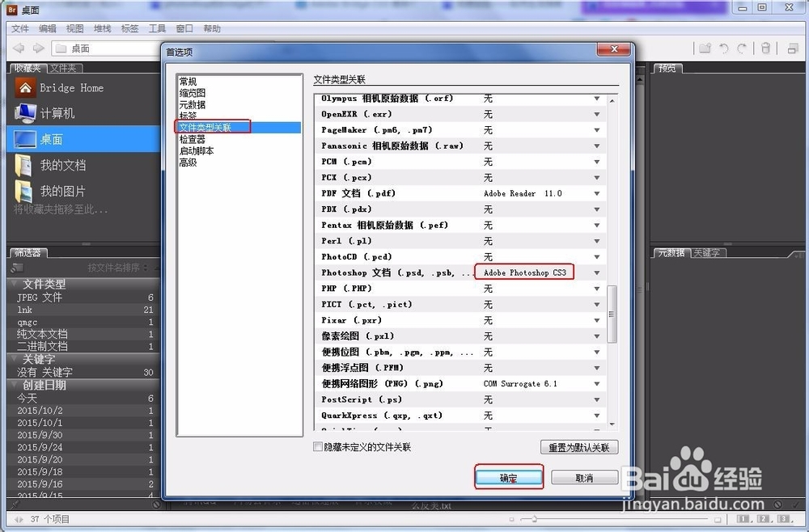Click larger thumbnail size icon
809x532 pixels.
tap(718, 519)
